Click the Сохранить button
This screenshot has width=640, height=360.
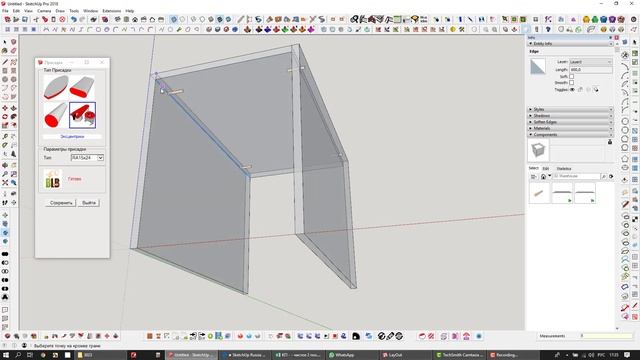[61, 203]
